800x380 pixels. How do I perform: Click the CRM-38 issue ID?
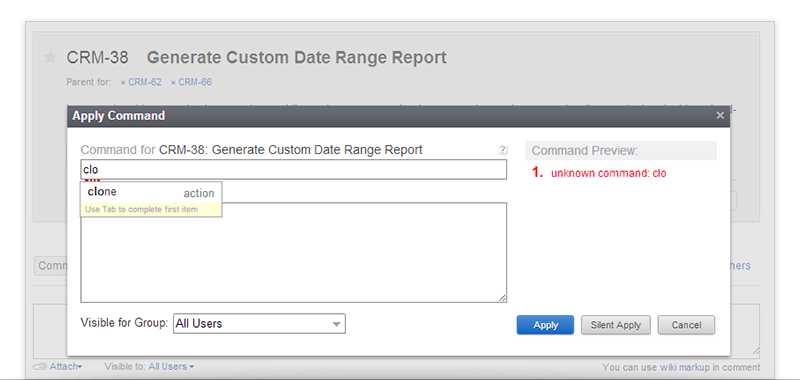point(97,58)
